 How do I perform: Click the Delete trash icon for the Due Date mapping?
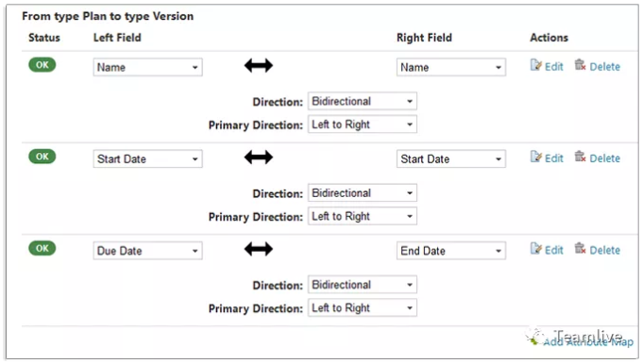click(581, 248)
